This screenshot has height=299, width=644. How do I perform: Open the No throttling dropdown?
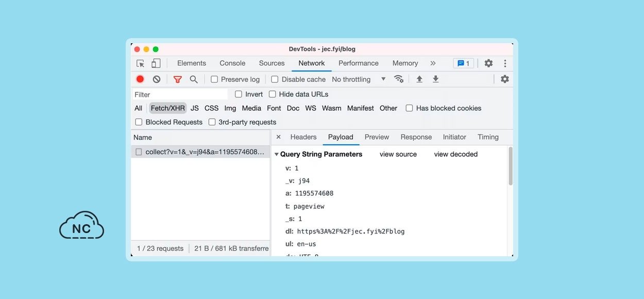click(359, 79)
